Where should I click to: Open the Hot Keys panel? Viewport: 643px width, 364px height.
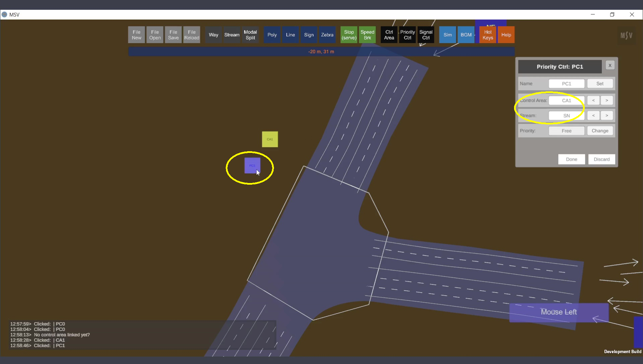488,35
